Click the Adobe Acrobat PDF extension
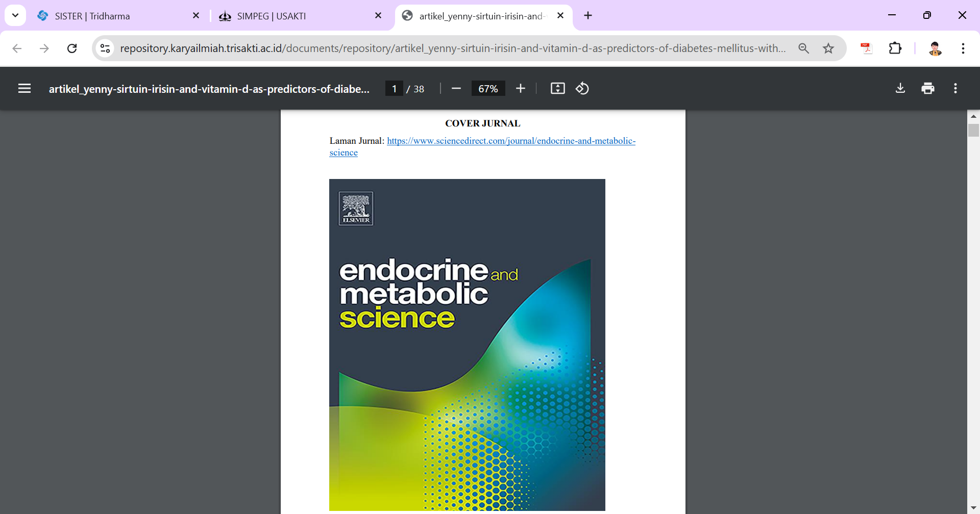Viewport: 980px width, 514px height. click(867, 48)
